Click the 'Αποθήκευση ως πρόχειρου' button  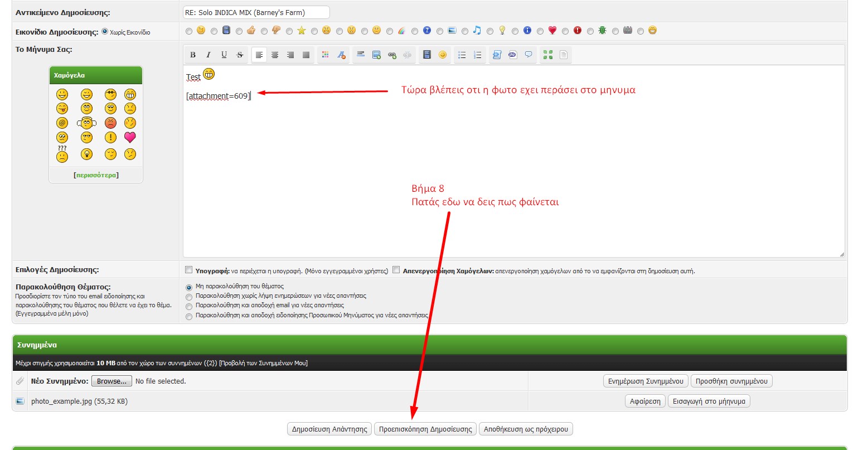526,429
